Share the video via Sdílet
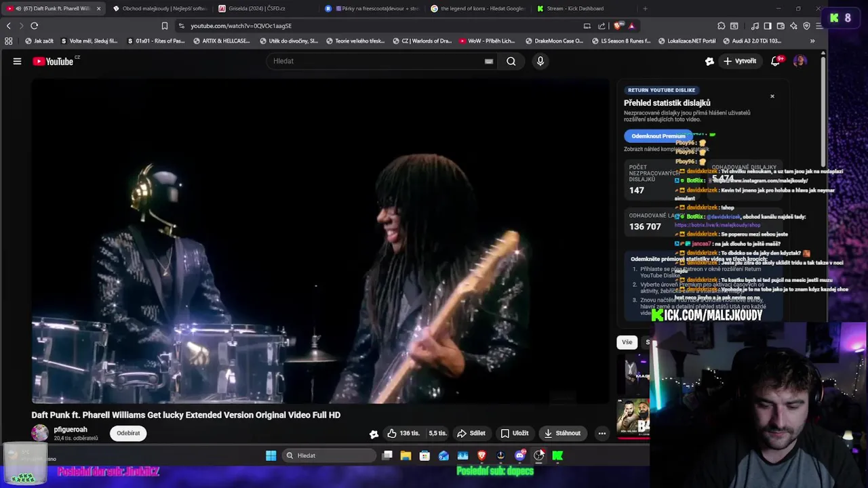This screenshot has width=868, height=488. (471, 433)
